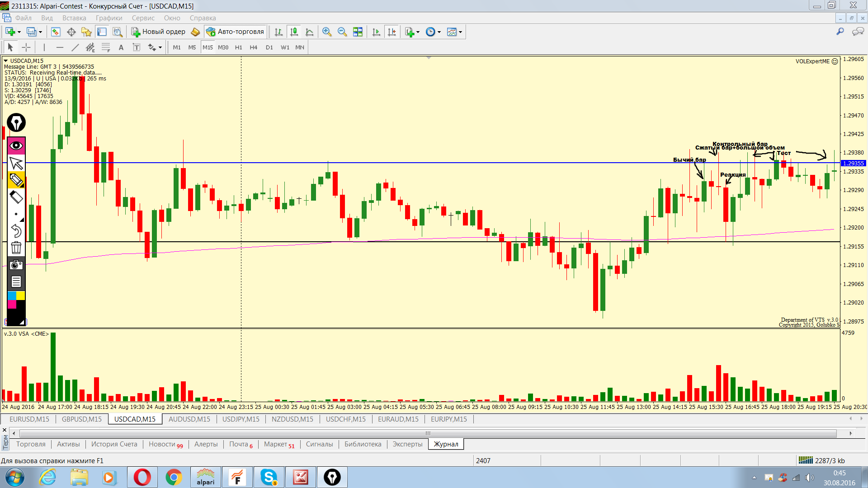This screenshot has width=868, height=488.
Task: Pick the yellow color swatch
Action: point(21,296)
